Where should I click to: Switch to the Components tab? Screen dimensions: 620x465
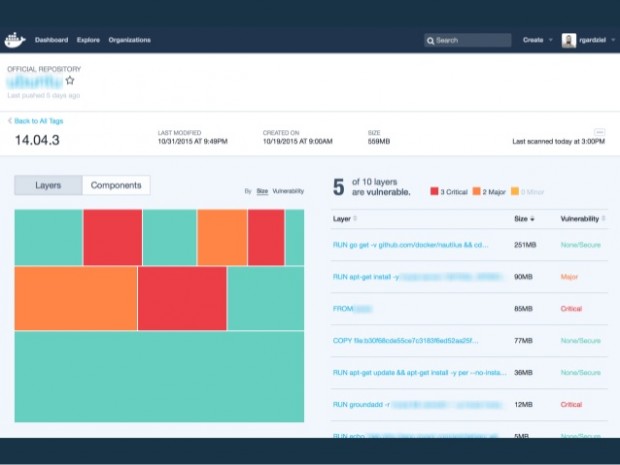pyautogui.click(x=116, y=185)
